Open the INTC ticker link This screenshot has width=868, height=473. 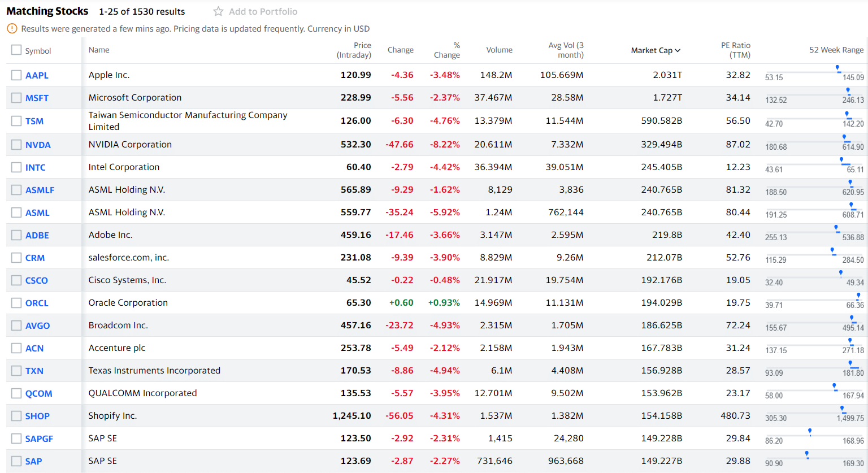pyautogui.click(x=36, y=167)
